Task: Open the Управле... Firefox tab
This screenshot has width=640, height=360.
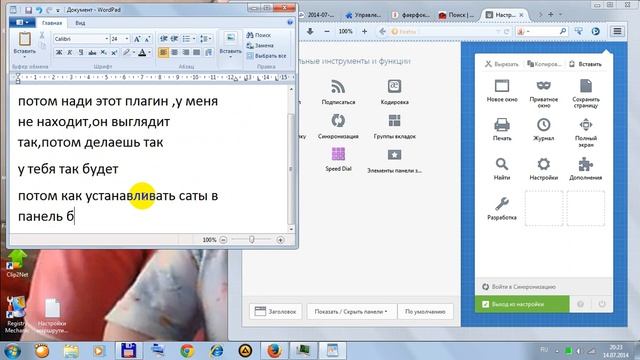Action: coord(363,15)
